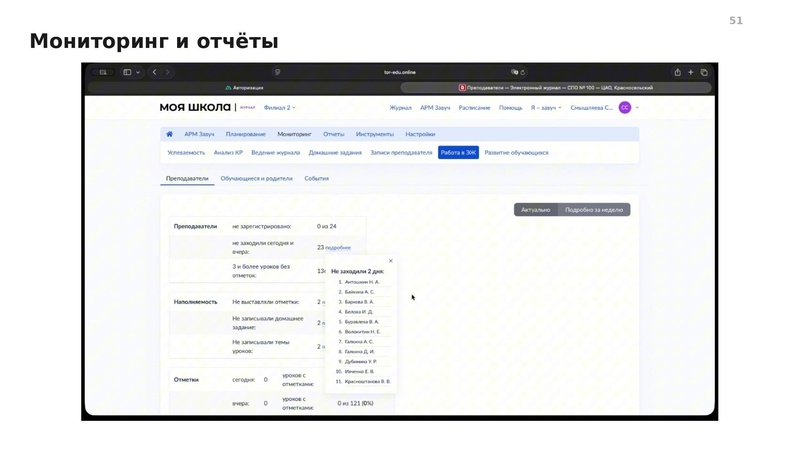Viewport: 800px width, 450px height.
Task: Click 'Красноштанова В. В.' in the popup list
Action: tap(368, 382)
